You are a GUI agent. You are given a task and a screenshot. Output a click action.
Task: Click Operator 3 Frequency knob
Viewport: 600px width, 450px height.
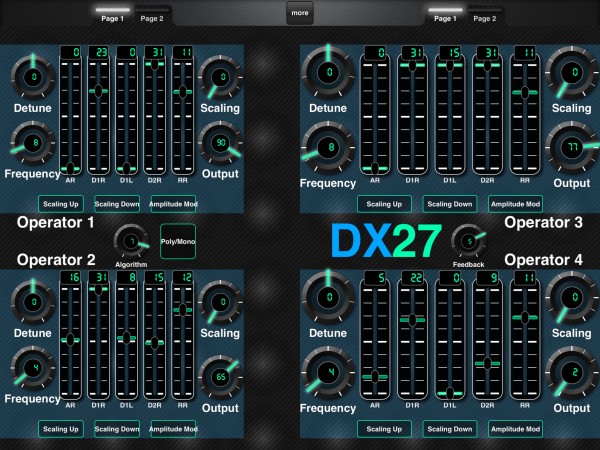coord(328,147)
